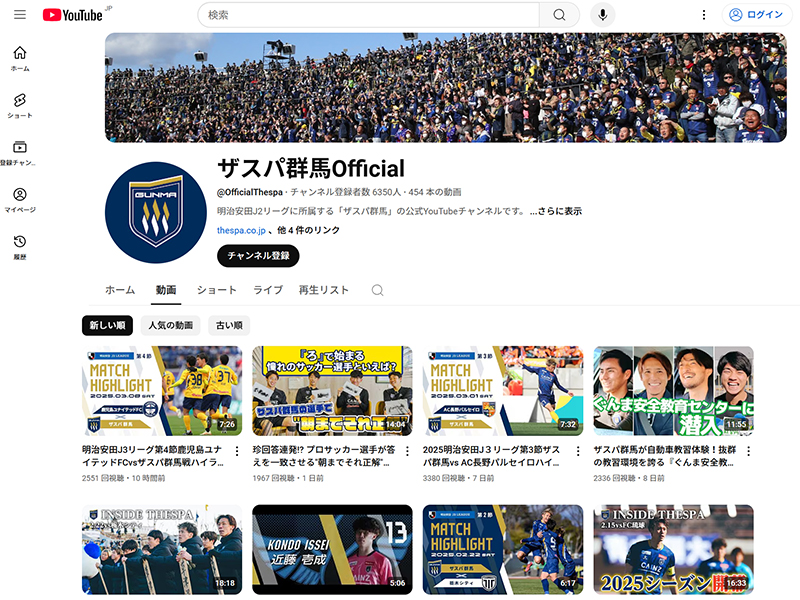Click 3380 回視聴・7 日前 text

458,478
